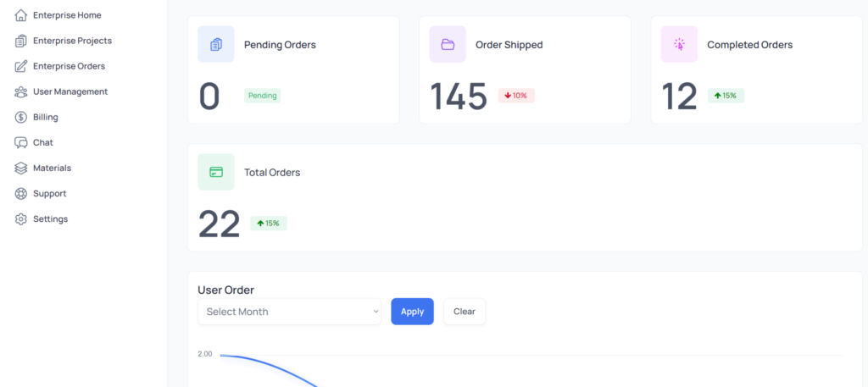Click the green Pending status badge
The width and height of the screenshot is (868, 387).
point(262,96)
